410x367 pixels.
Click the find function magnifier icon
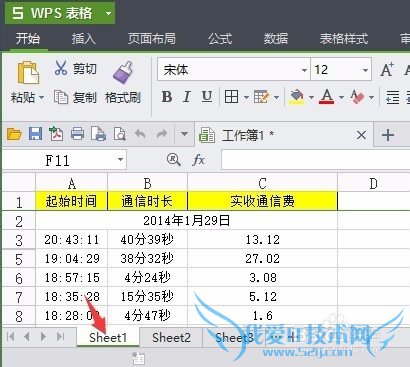click(174, 160)
